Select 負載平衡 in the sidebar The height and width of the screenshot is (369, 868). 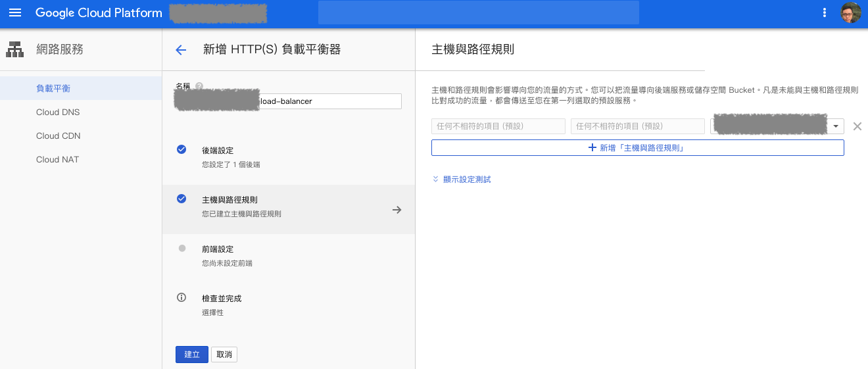53,88
